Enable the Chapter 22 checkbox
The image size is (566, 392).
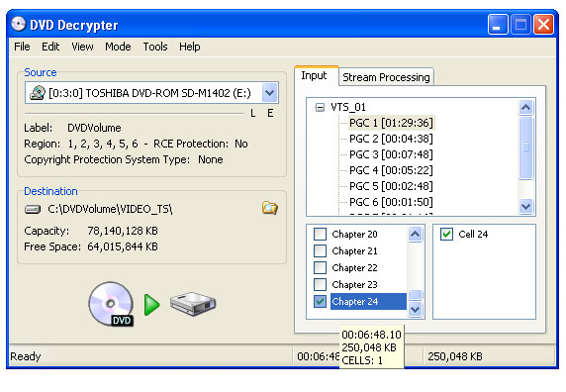321,268
